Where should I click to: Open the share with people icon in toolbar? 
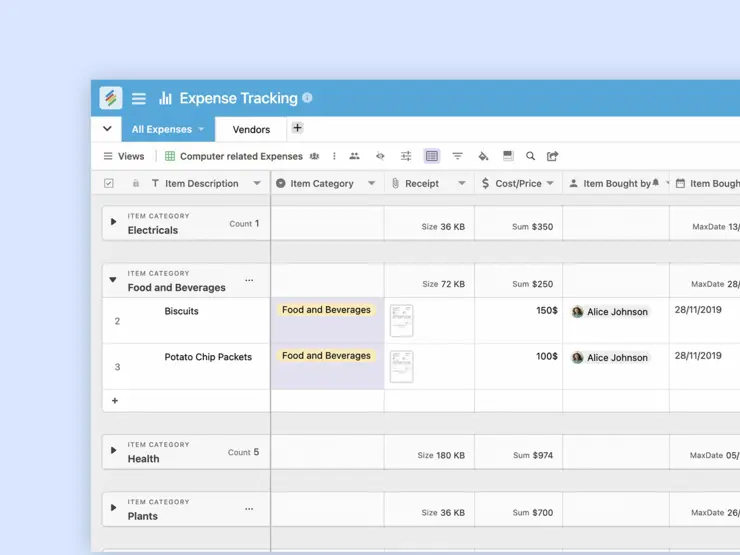click(x=354, y=156)
